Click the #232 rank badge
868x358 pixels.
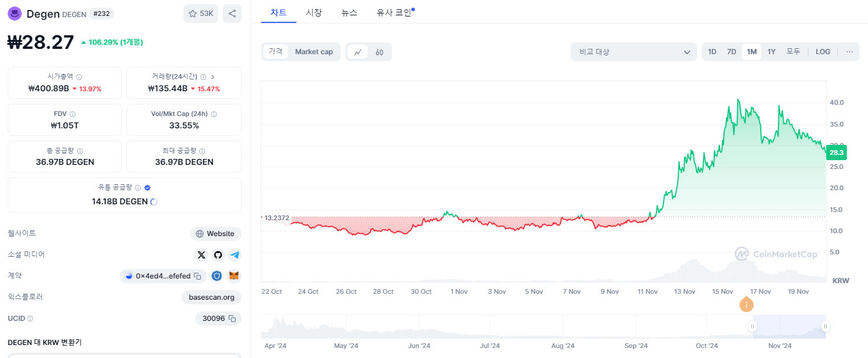pos(103,14)
